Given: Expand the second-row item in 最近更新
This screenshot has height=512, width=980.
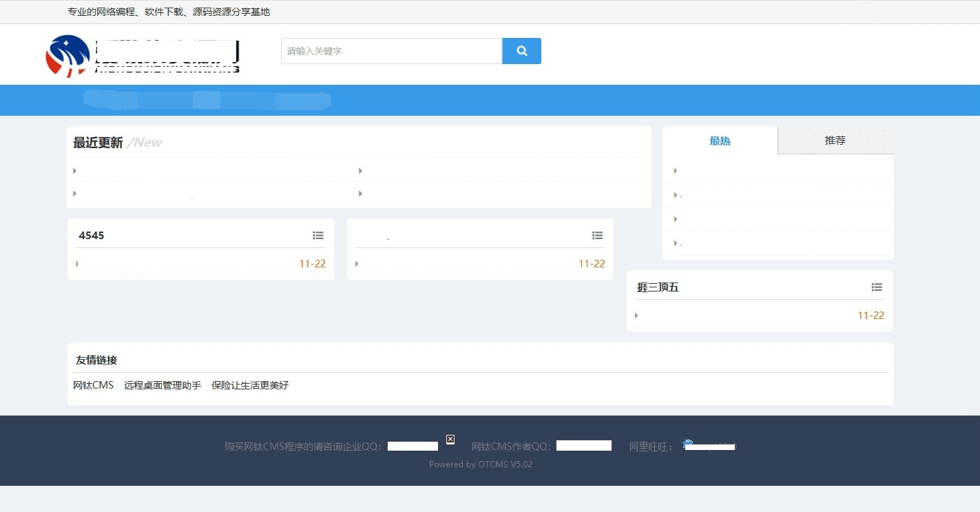Looking at the screenshot, I should pyautogui.click(x=75, y=194).
